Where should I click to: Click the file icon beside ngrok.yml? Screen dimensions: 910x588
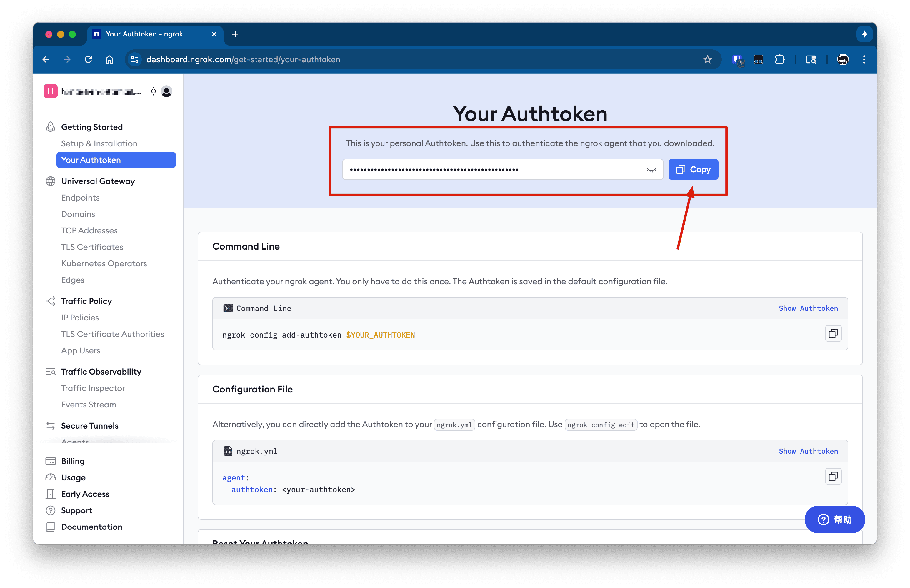point(228,451)
